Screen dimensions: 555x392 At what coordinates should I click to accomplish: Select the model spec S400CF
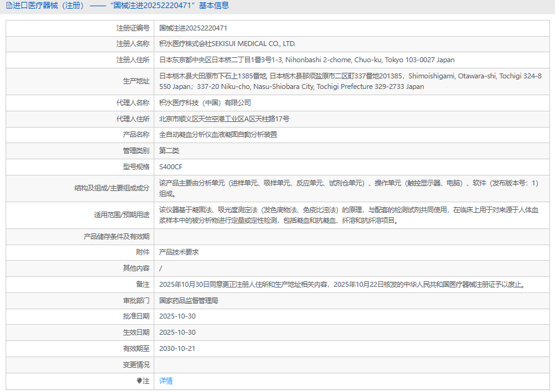[171, 167]
